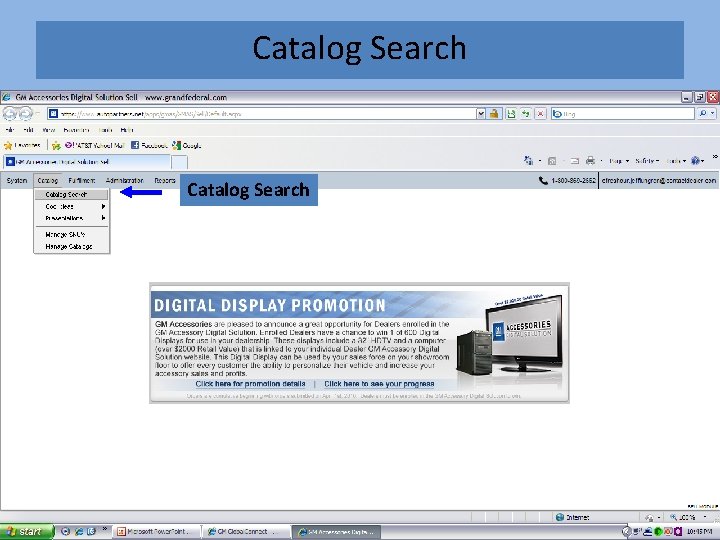Click the Windows Start button
720x540 pixels.
pyautogui.click(x=27, y=532)
